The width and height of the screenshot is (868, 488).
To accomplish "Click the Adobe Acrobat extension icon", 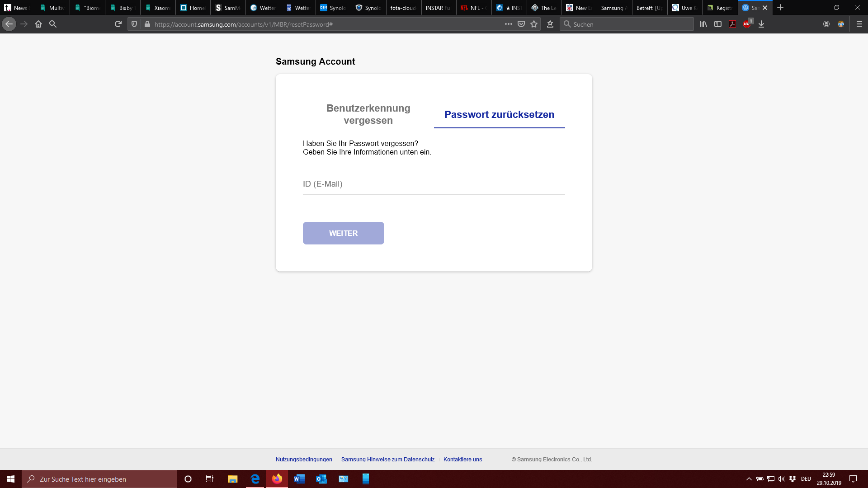I will coord(732,24).
